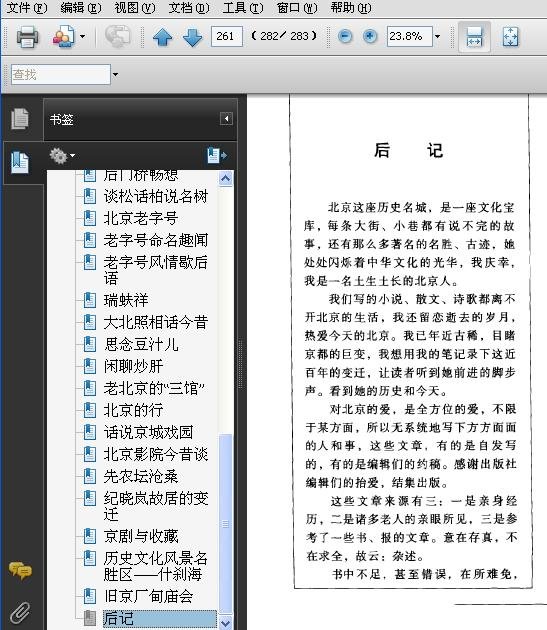
Task: Click the 后记 title on the page
Action: pos(408,150)
